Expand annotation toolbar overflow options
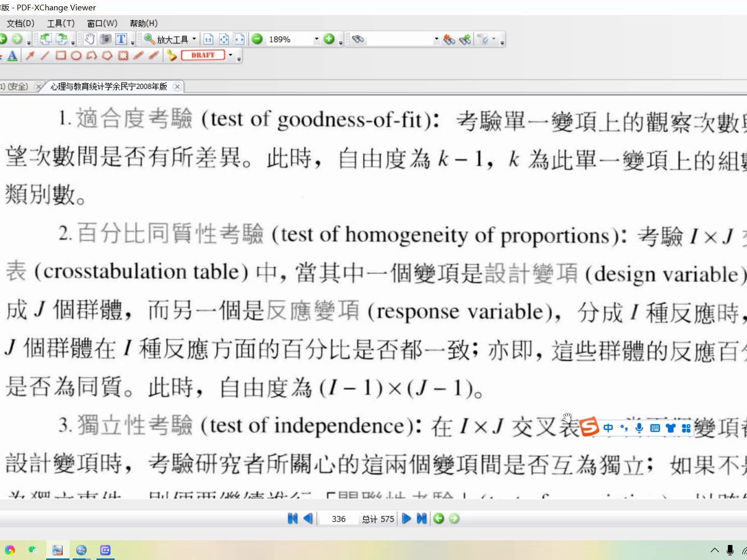Image resolution: width=747 pixels, height=560 pixels. point(239,60)
